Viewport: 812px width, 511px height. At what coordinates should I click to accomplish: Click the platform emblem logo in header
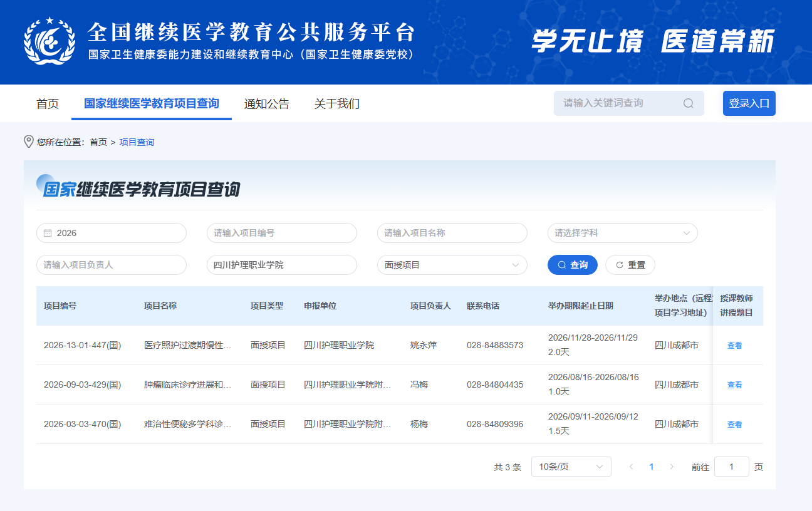click(x=48, y=41)
